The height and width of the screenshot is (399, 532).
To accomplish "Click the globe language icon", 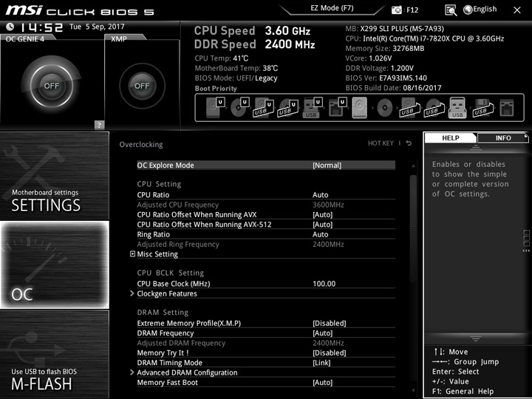I will 468,10.
